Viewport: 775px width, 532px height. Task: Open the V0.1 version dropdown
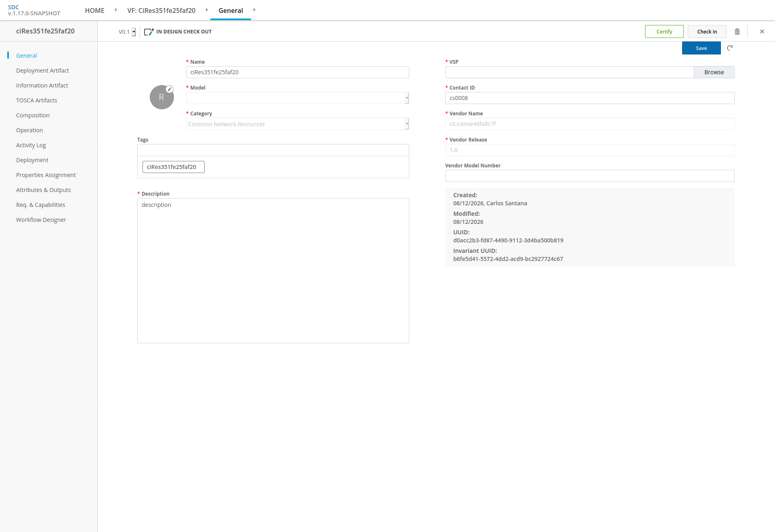(x=127, y=32)
